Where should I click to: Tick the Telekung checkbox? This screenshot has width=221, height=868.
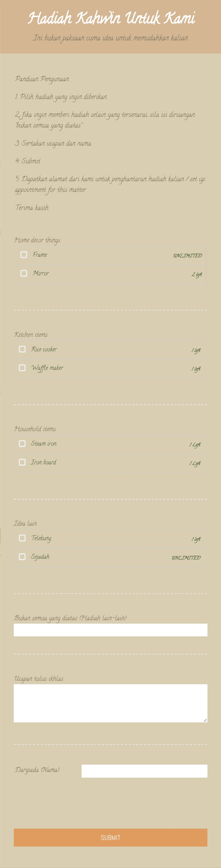point(22,538)
